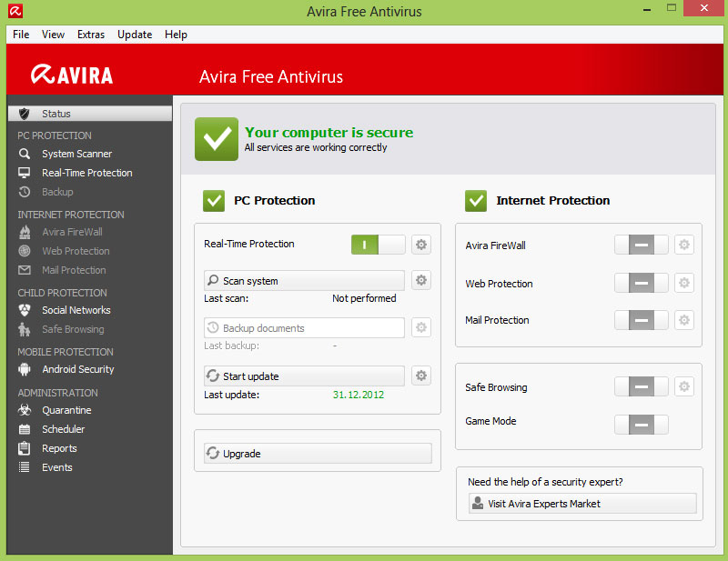The height and width of the screenshot is (561, 728).
Task: Click Visit Avira Experts Market button
Action: click(x=582, y=504)
